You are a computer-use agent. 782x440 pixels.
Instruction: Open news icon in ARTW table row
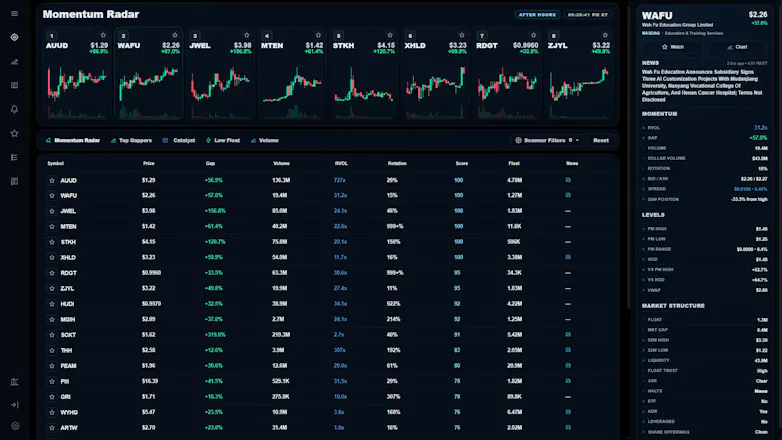(x=568, y=427)
